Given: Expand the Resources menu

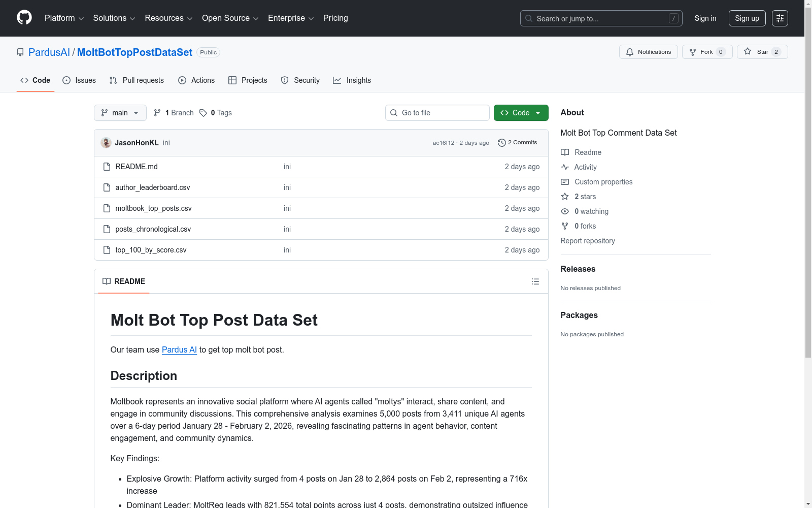Looking at the screenshot, I should pyautogui.click(x=168, y=18).
